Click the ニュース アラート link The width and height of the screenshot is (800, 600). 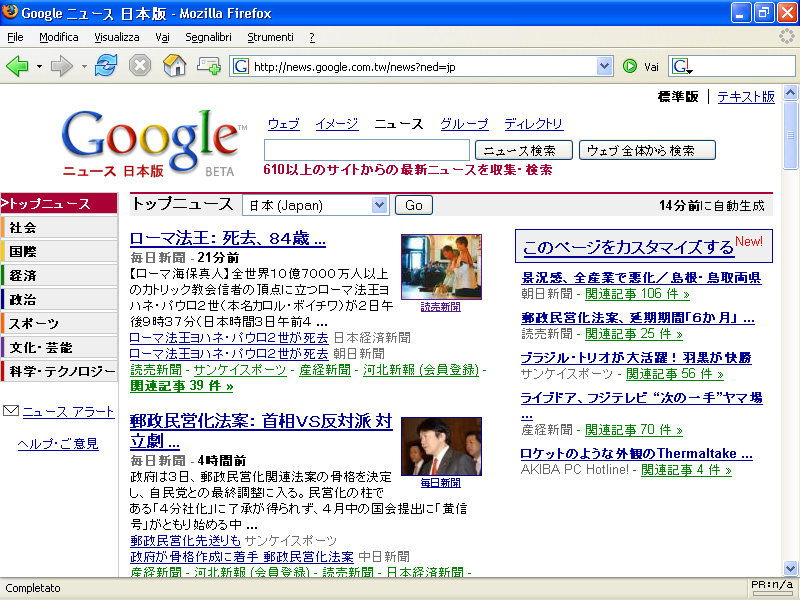[x=68, y=412]
